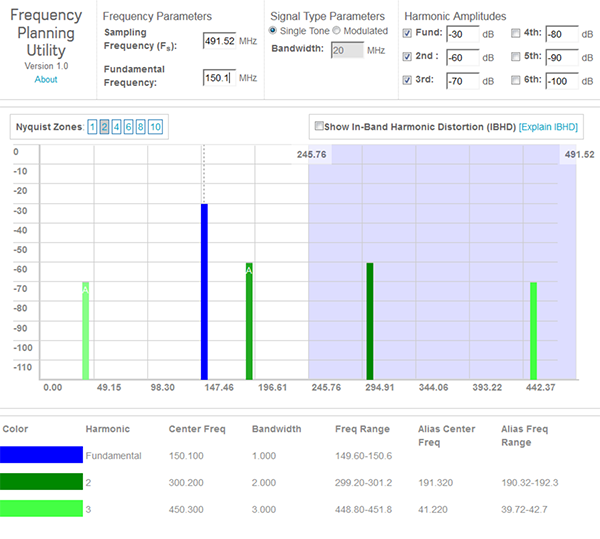Toggle the 2nd harmonic checkbox
Viewport: 600px width, 539px height.
(x=407, y=57)
